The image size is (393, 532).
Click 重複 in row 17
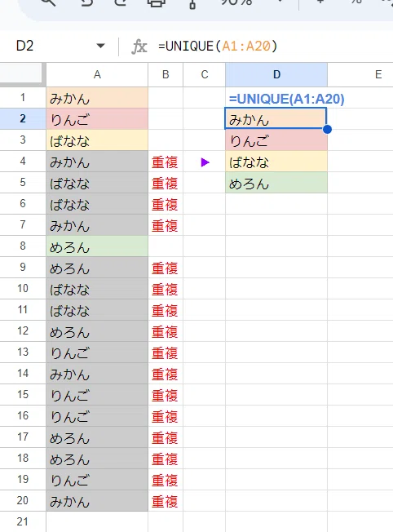(x=165, y=438)
